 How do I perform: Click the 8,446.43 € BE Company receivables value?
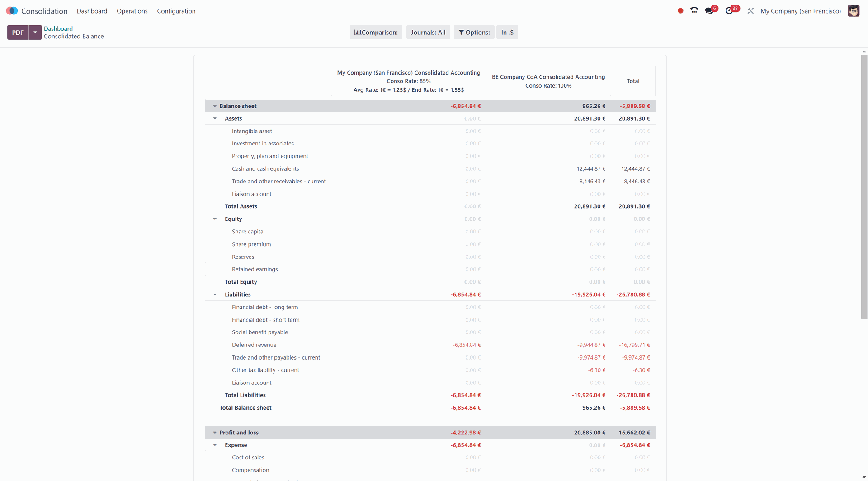592,182
